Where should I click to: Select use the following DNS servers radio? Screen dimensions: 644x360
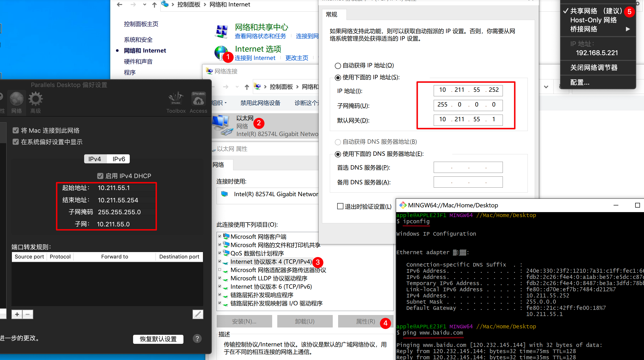click(x=338, y=154)
